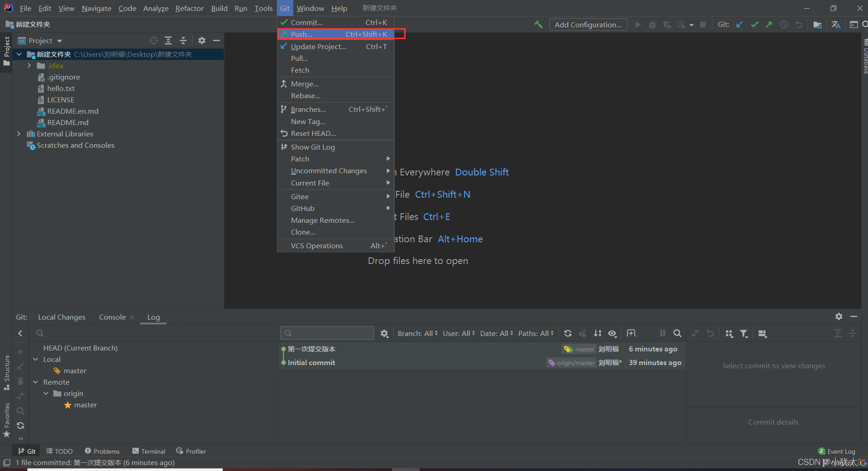Click the Translate icon in top toolbar
The width and height of the screenshot is (868, 471).
coord(836,25)
